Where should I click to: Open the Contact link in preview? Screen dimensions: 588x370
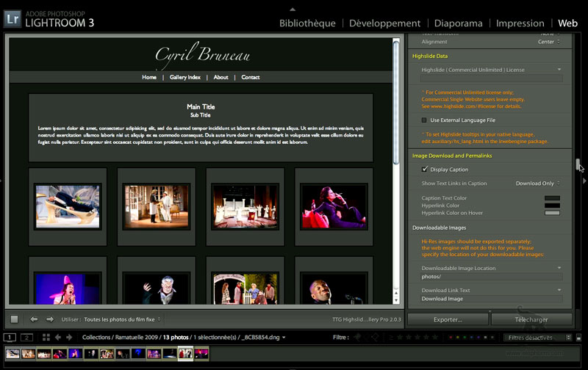point(251,77)
